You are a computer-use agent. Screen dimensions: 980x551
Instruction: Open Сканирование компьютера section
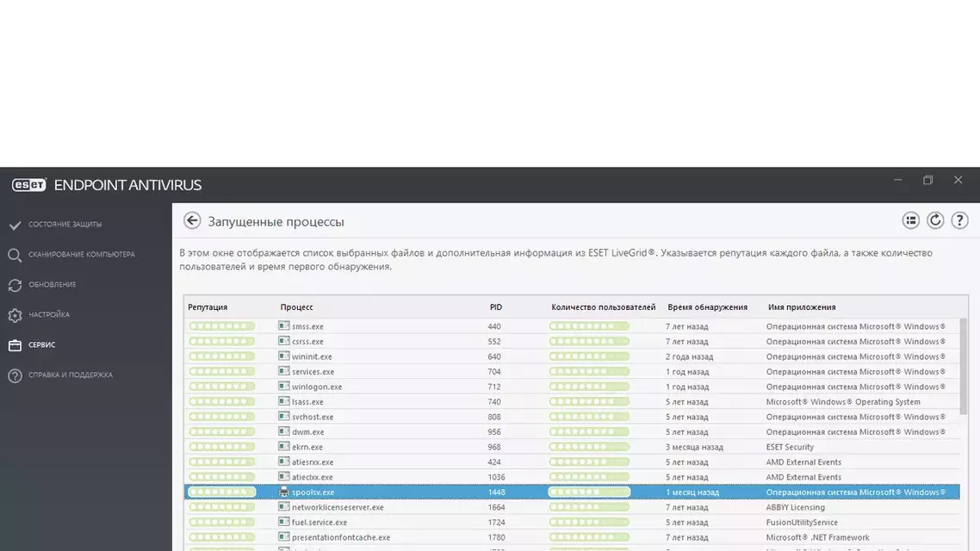coord(81,254)
